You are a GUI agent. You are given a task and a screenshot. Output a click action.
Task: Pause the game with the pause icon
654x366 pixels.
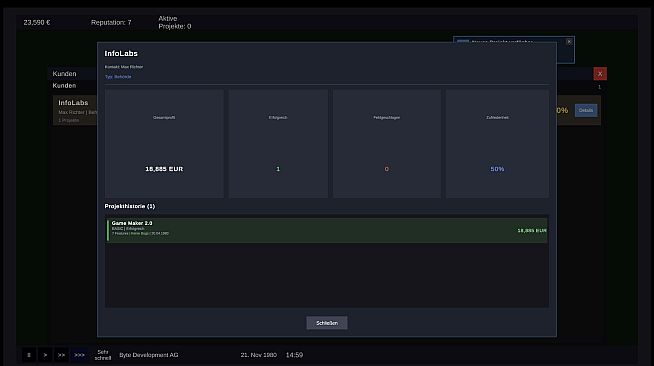point(29,355)
